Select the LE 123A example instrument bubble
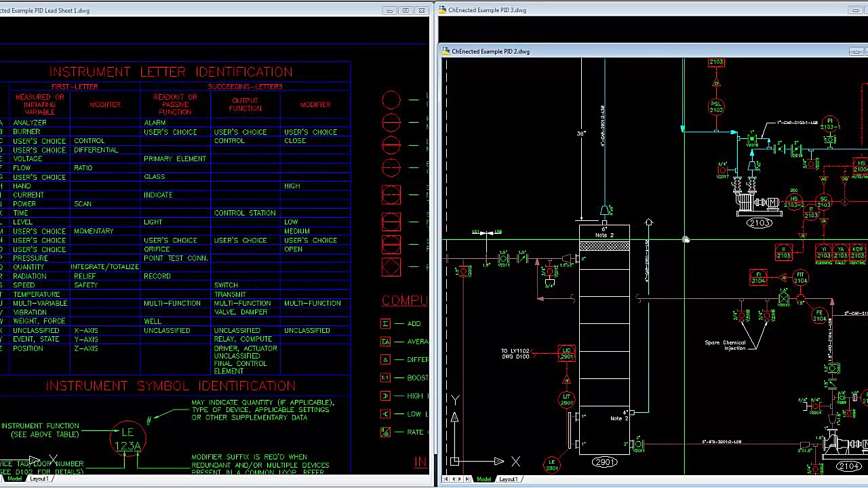Image resolution: width=868 pixels, height=488 pixels. [127, 439]
